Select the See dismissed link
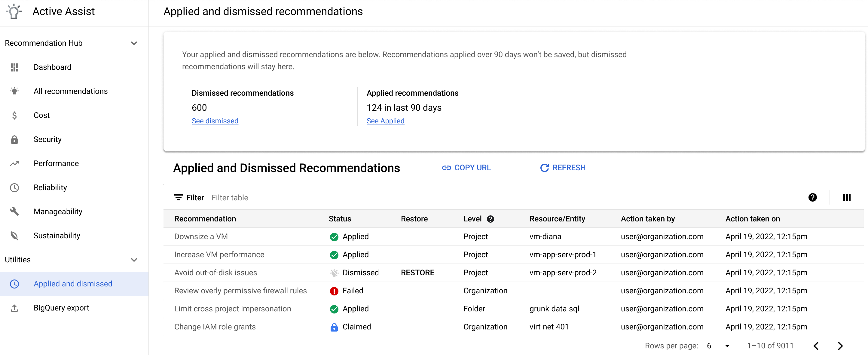 (x=215, y=121)
